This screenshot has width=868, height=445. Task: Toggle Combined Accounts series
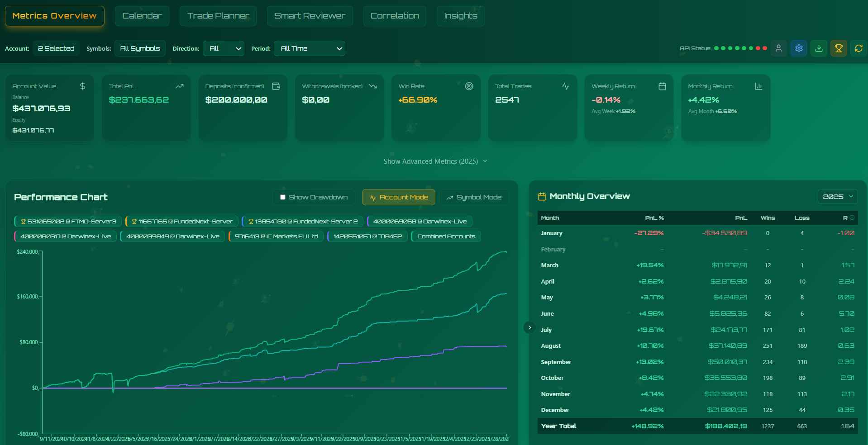(x=446, y=237)
